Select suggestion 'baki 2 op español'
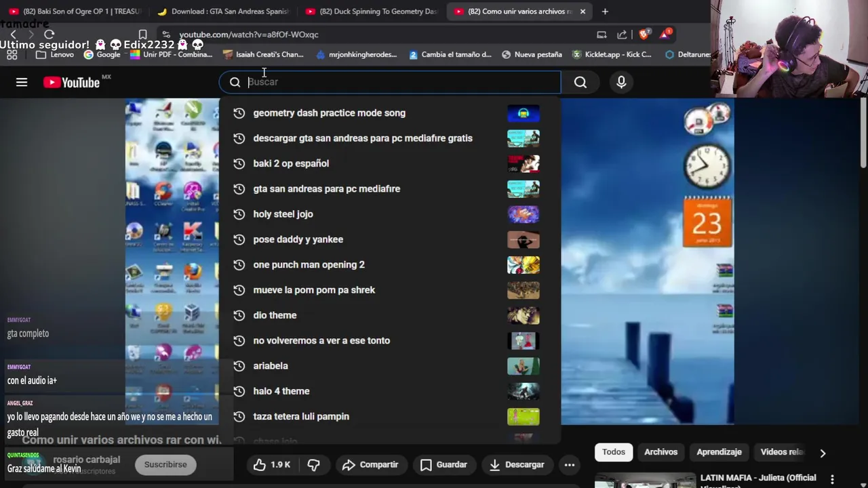868x488 pixels. (390, 163)
